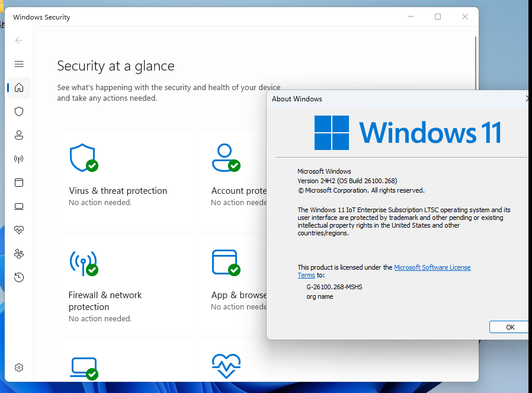Click the 'Security at a glance' heading

pyautogui.click(x=116, y=66)
